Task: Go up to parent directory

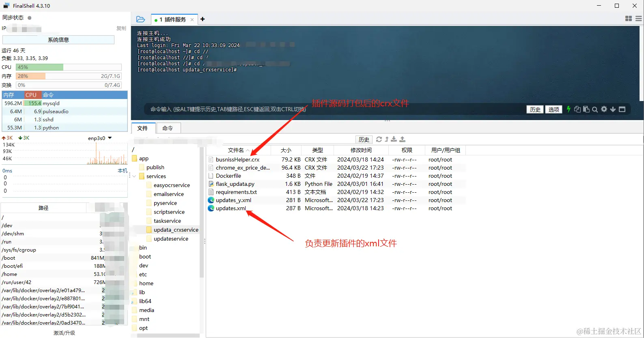Action: point(387,139)
